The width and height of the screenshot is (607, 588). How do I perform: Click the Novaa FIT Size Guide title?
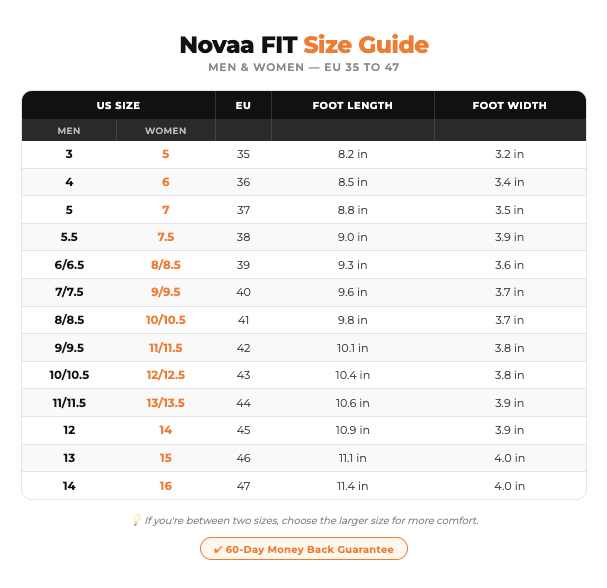[x=304, y=45]
